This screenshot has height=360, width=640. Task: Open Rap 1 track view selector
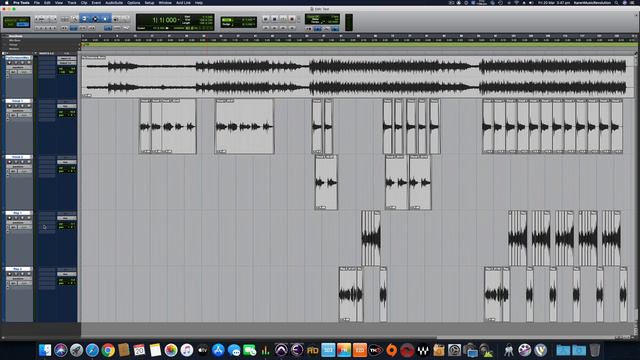[x=19, y=222]
